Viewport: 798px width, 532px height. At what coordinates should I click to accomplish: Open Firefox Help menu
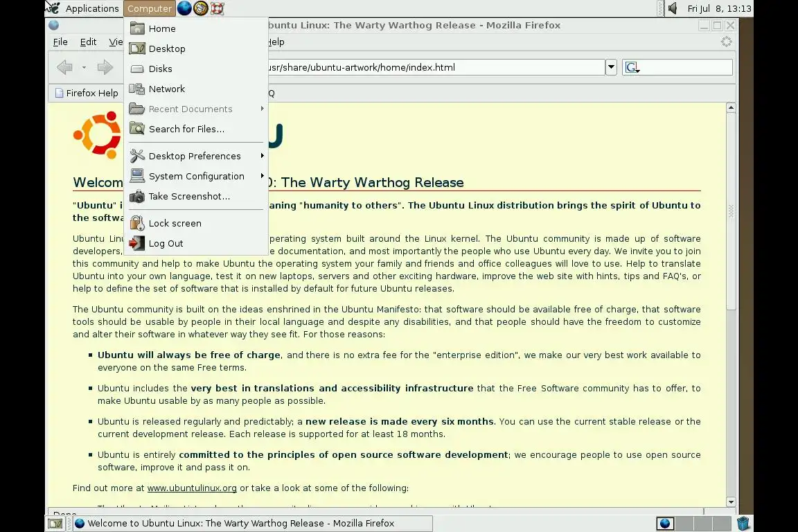click(x=276, y=42)
